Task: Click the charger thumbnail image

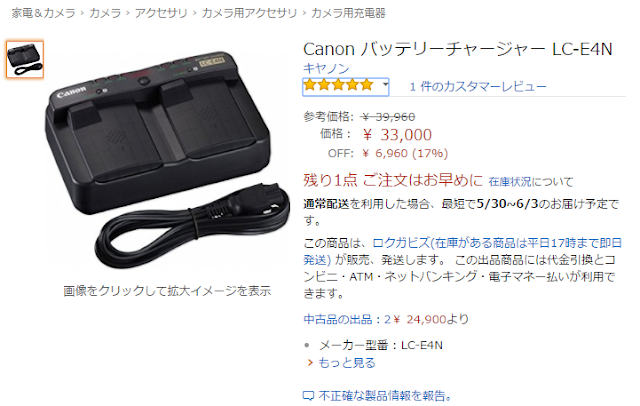Action: 25,60
